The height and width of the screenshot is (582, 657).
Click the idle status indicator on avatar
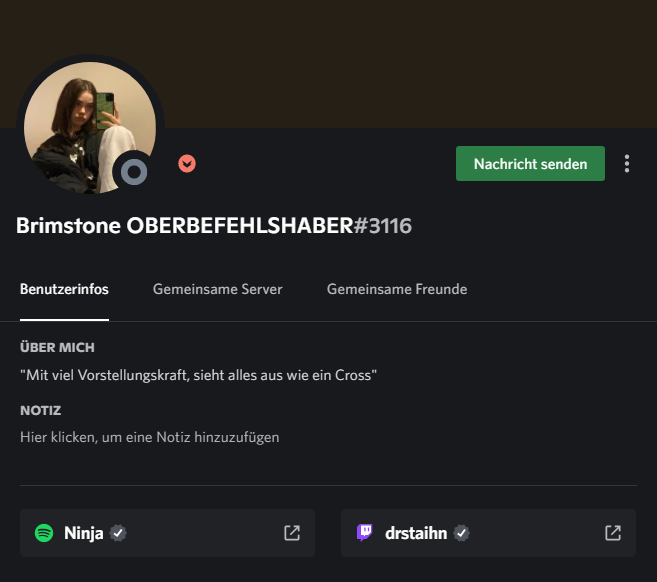click(x=134, y=172)
